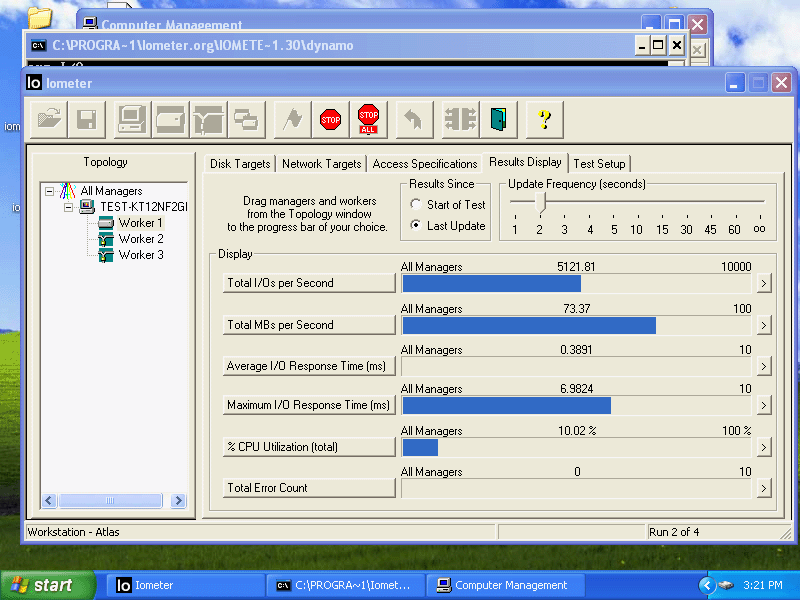Switch to Test Setup tab
This screenshot has width=800, height=600.
click(599, 164)
